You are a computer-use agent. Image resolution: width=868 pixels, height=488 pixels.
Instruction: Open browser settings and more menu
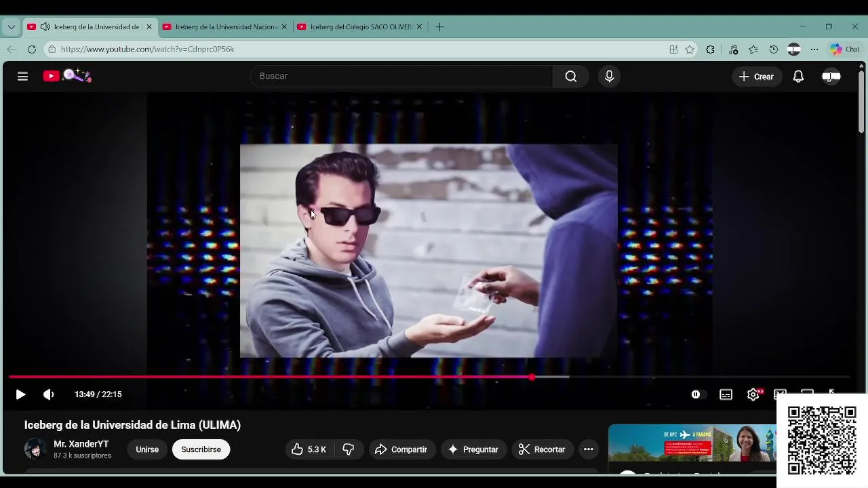pyautogui.click(x=814, y=49)
